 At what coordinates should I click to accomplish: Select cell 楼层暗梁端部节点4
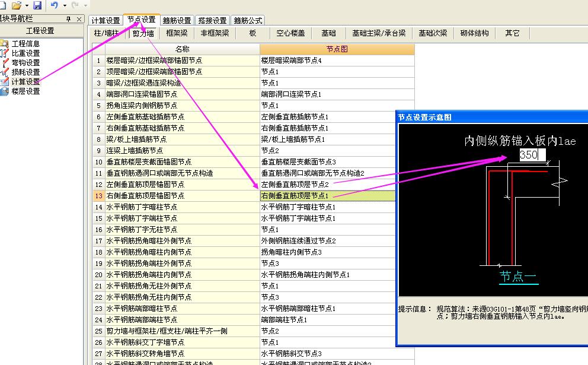(x=337, y=61)
